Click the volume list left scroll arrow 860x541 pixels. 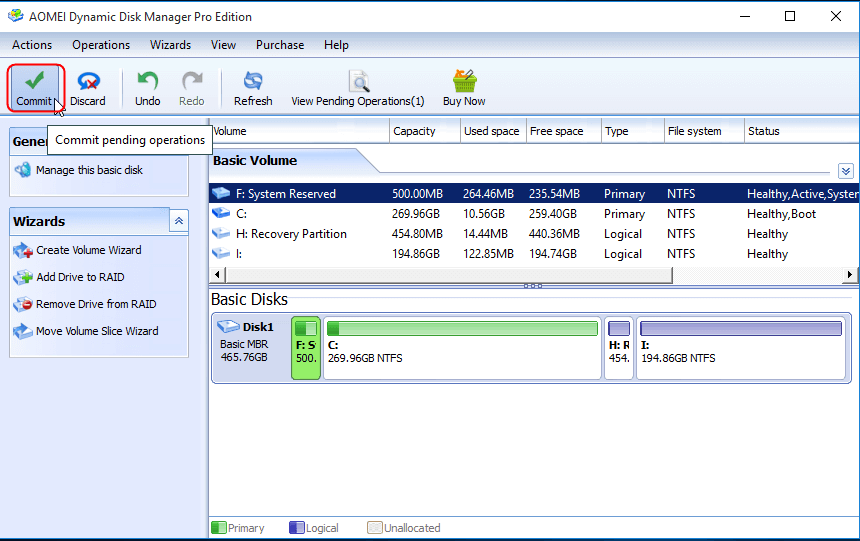point(217,274)
